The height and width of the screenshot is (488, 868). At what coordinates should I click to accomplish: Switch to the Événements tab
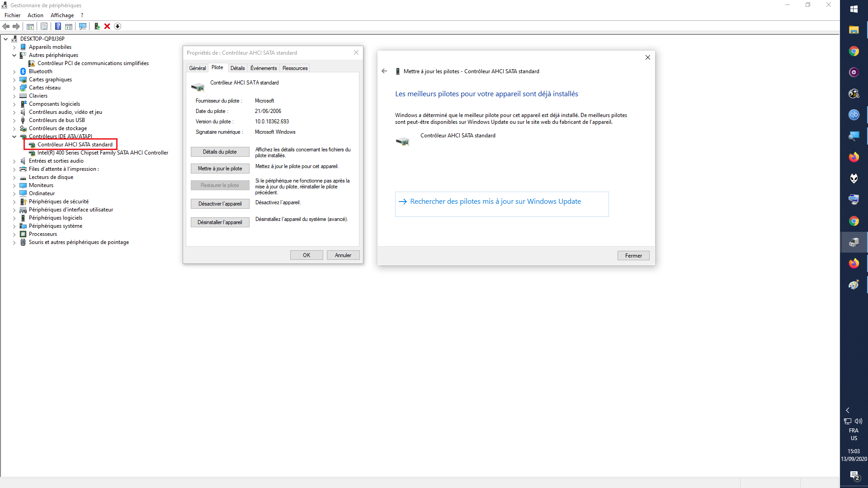click(264, 68)
